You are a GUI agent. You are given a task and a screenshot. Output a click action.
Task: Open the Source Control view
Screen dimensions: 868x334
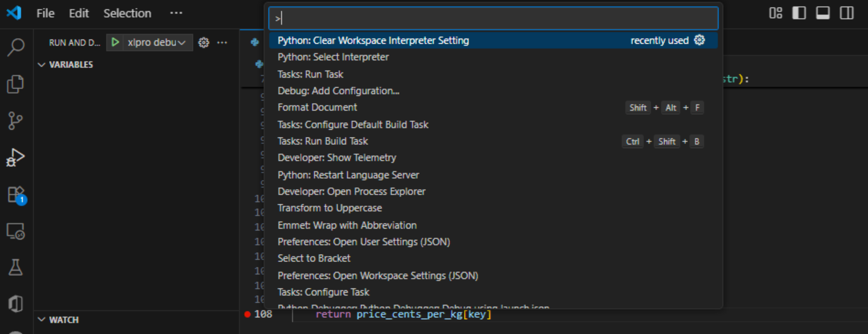pyautogui.click(x=15, y=121)
